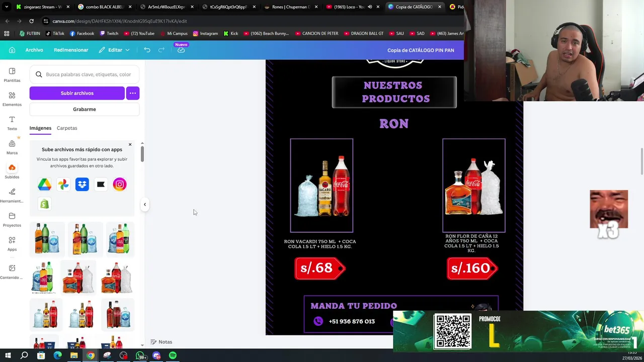Screen dimensions: 644x362
Task: Open the Elementos panel
Action: click(x=12, y=99)
